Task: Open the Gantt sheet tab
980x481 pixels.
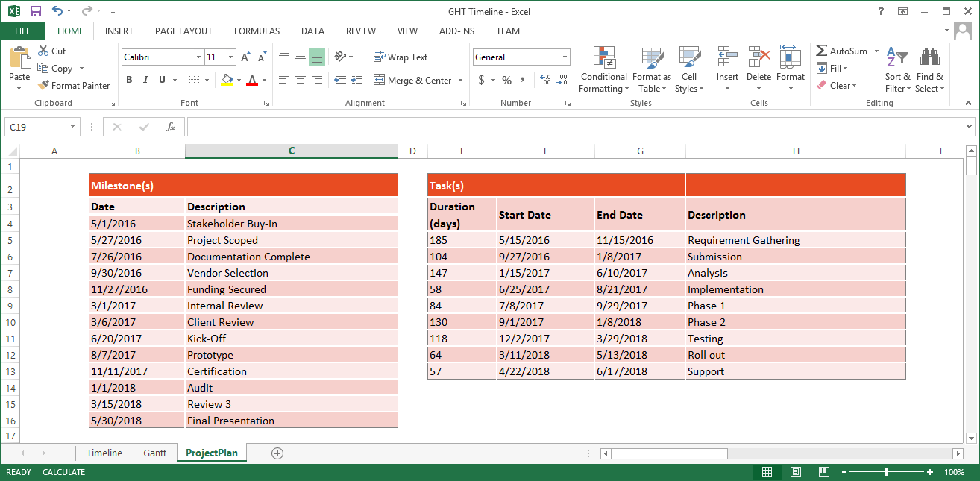Action: (154, 453)
